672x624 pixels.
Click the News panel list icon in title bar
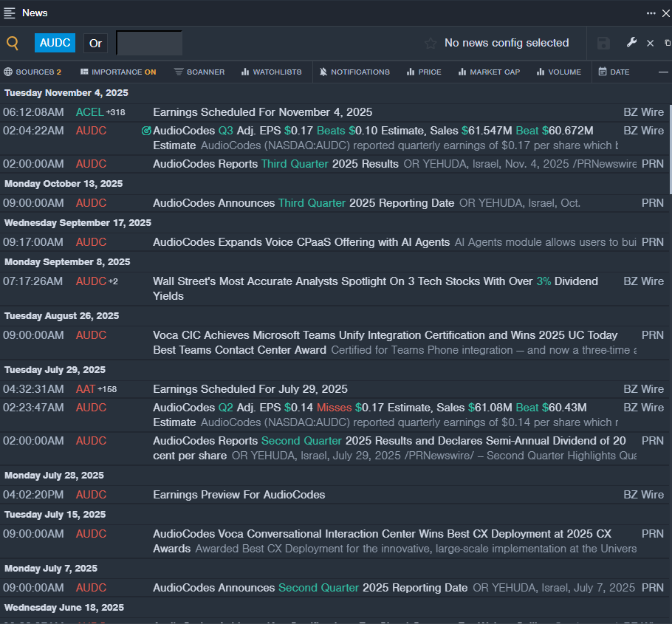point(10,13)
